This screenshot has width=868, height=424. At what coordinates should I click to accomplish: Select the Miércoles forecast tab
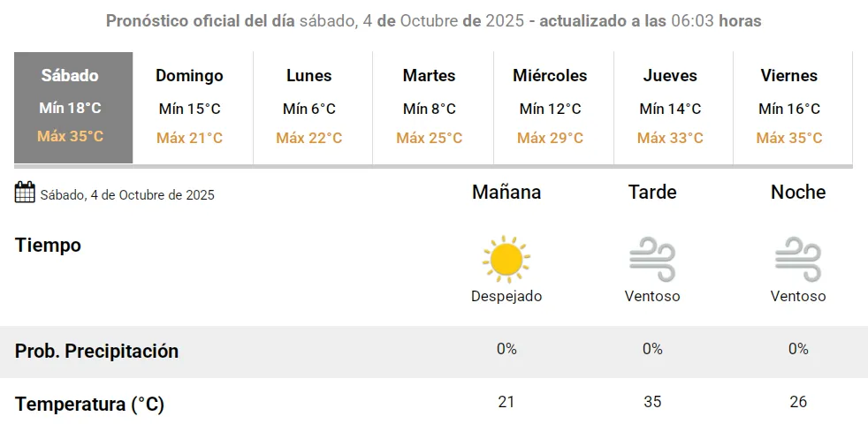click(x=550, y=107)
